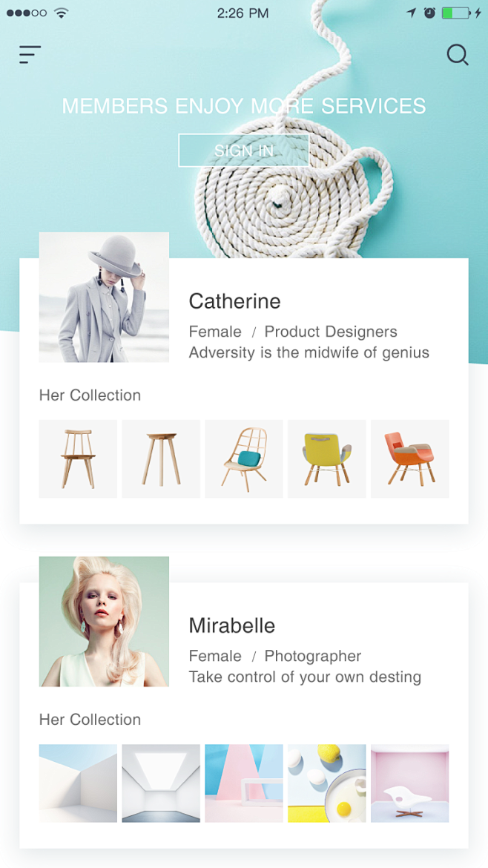
Task: Open the white skylight room thumbnail
Action: 161,783
